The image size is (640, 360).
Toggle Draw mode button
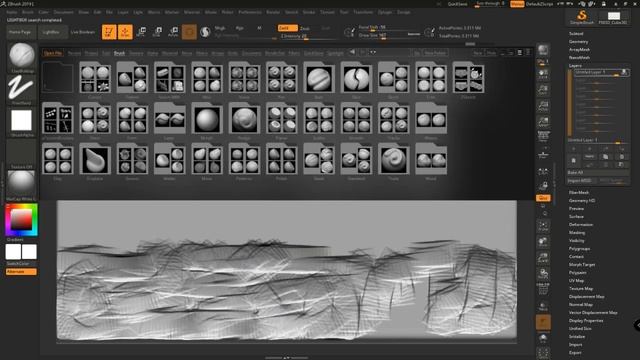click(x=125, y=31)
